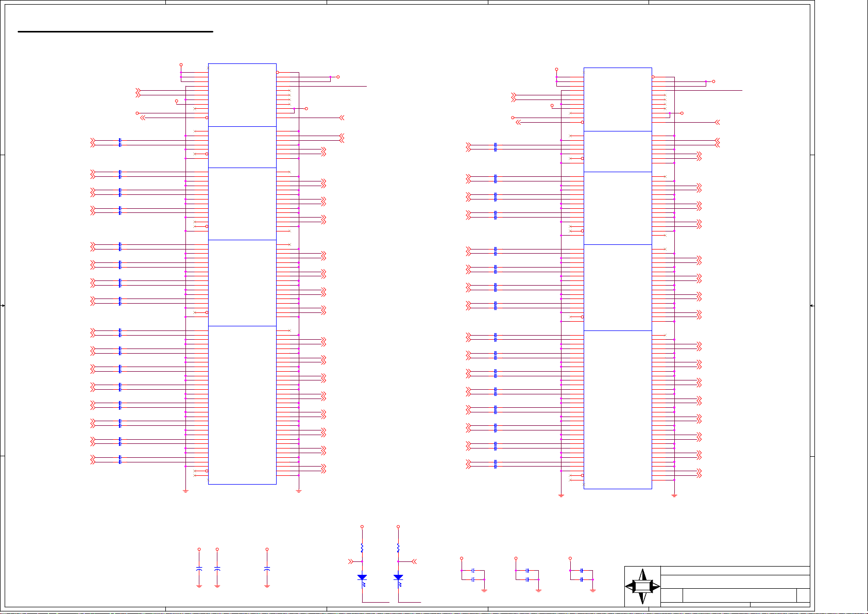Select the right large IC component block
This screenshot has height=614, width=868.
pos(618,278)
